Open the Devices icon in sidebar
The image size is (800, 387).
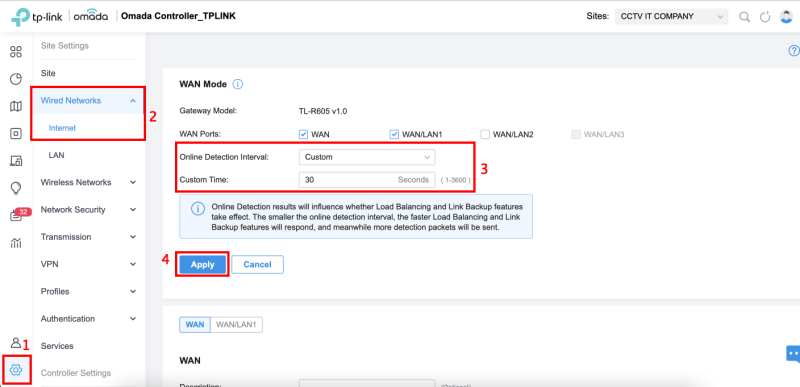tap(16, 134)
